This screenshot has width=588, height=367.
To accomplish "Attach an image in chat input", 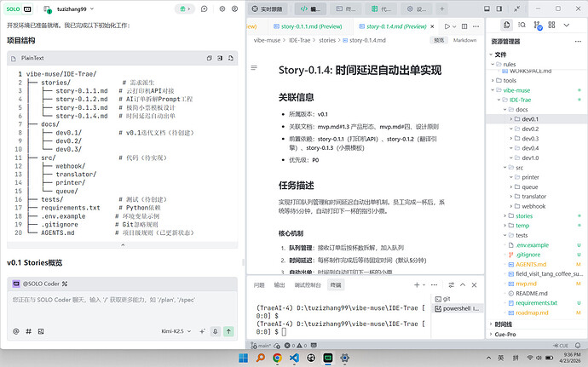I will coord(41,331).
